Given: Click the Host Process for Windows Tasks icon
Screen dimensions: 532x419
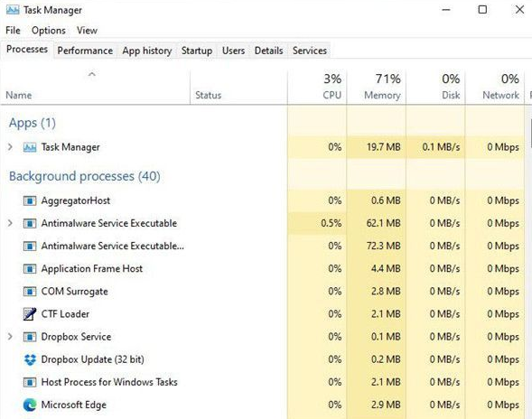Looking at the screenshot, I should click(x=30, y=382).
